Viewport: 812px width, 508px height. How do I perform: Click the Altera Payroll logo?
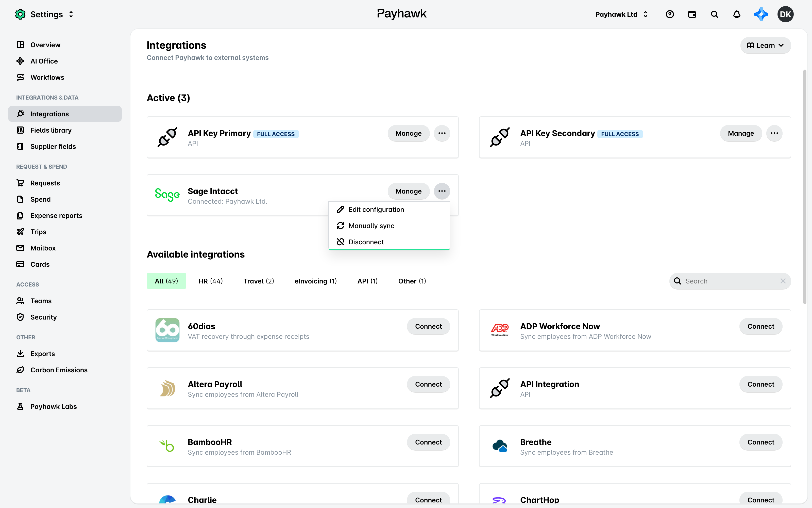(x=167, y=388)
